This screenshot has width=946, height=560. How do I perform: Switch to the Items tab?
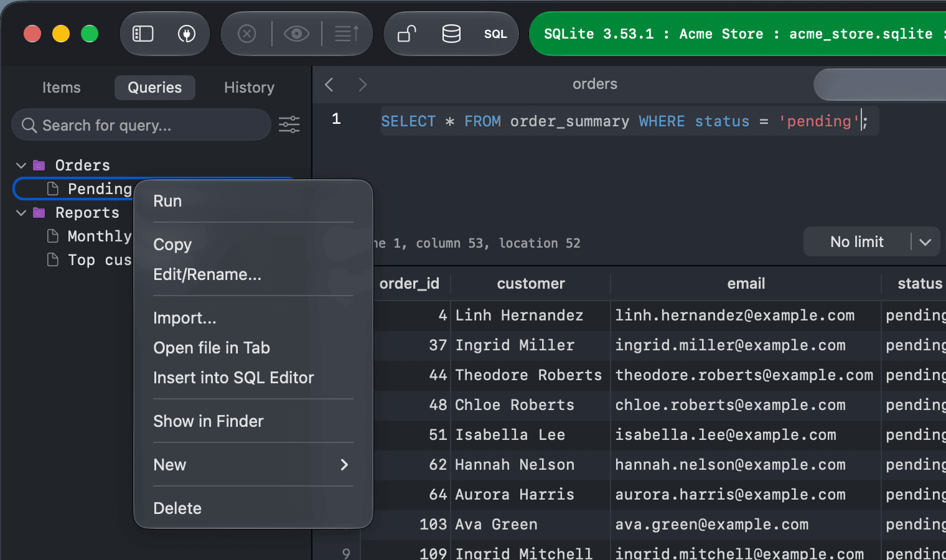tap(62, 88)
